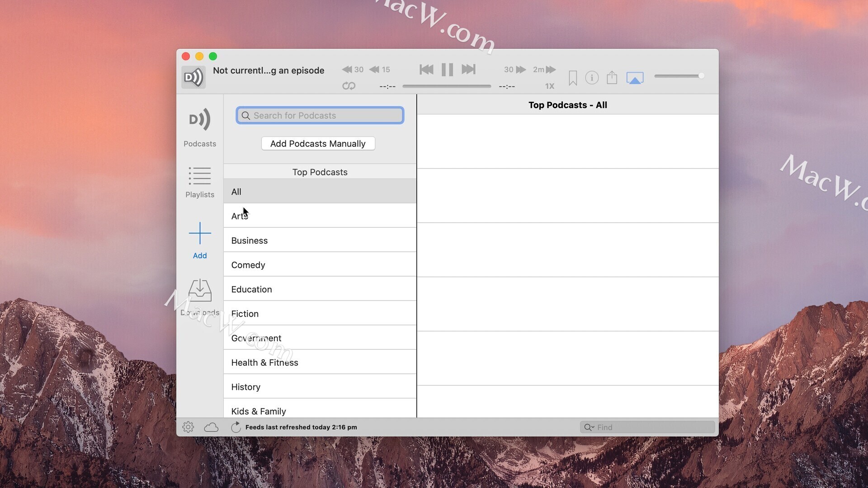868x488 pixels.
Task: Click the feeds last refreshed status text
Action: tap(301, 427)
